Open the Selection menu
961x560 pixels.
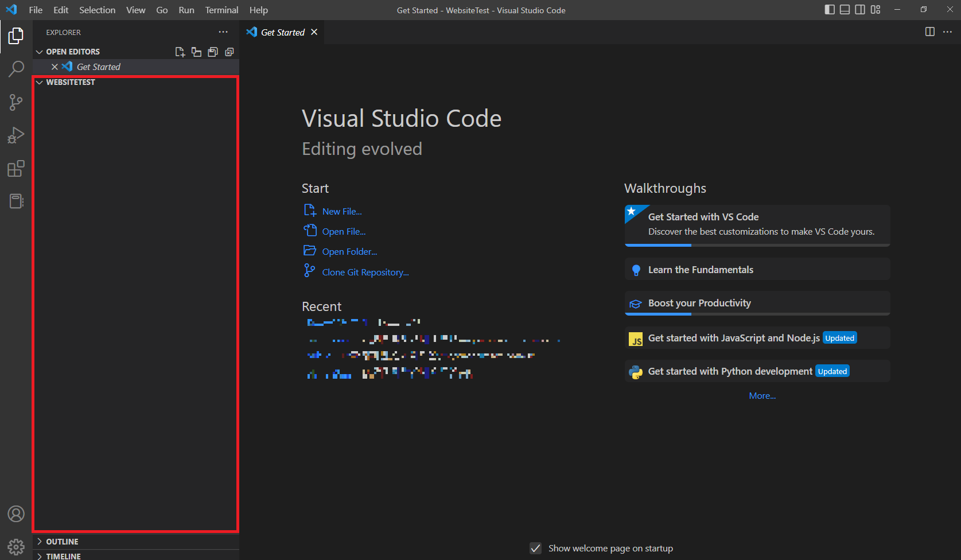(97, 10)
